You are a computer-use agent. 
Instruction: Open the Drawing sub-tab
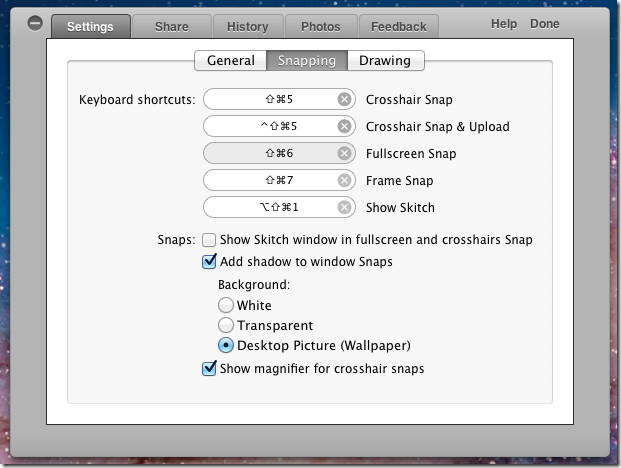pyautogui.click(x=385, y=61)
